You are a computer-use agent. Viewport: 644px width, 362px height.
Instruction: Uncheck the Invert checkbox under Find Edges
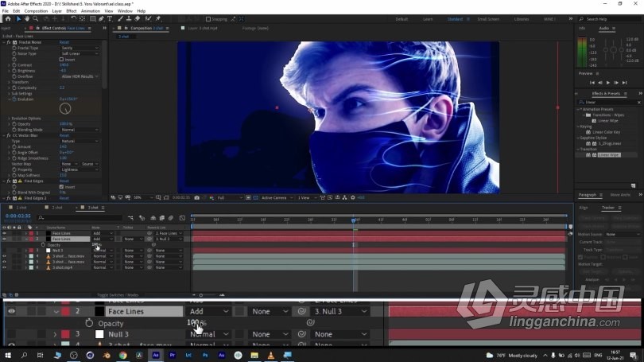[61, 186]
